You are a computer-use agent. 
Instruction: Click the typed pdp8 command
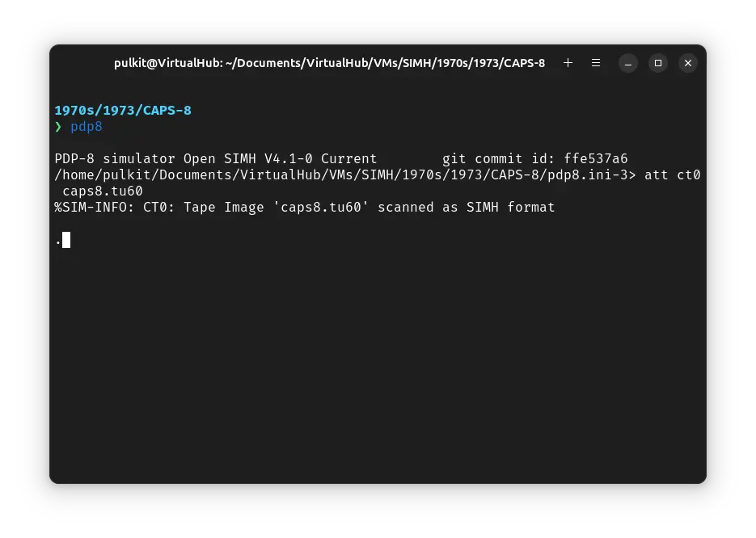click(87, 127)
